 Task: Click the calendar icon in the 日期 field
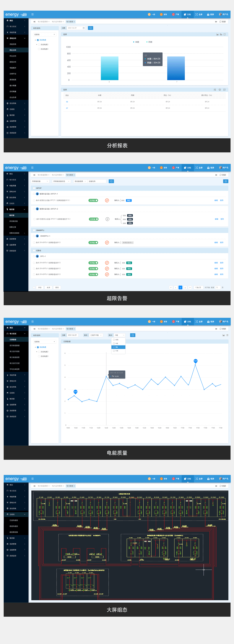(83, 28)
